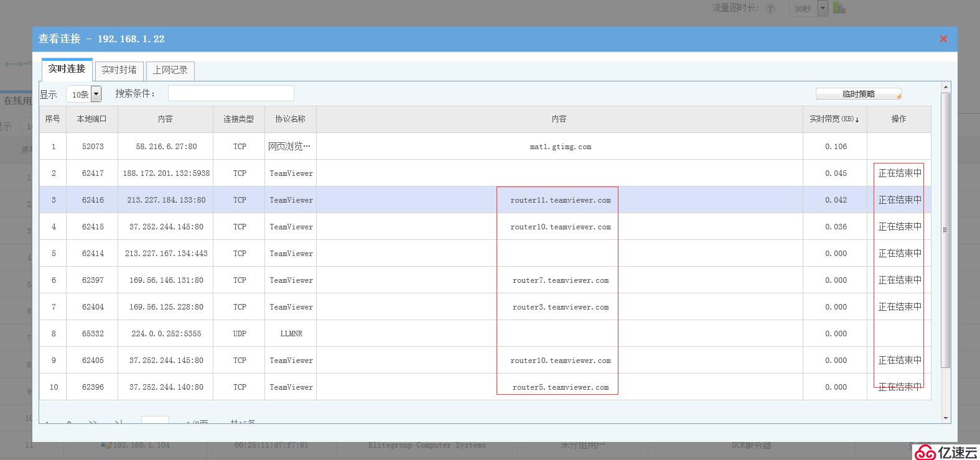
Task: Close the 查看连接 dialog with the red X
Action: tap(943, 39)
